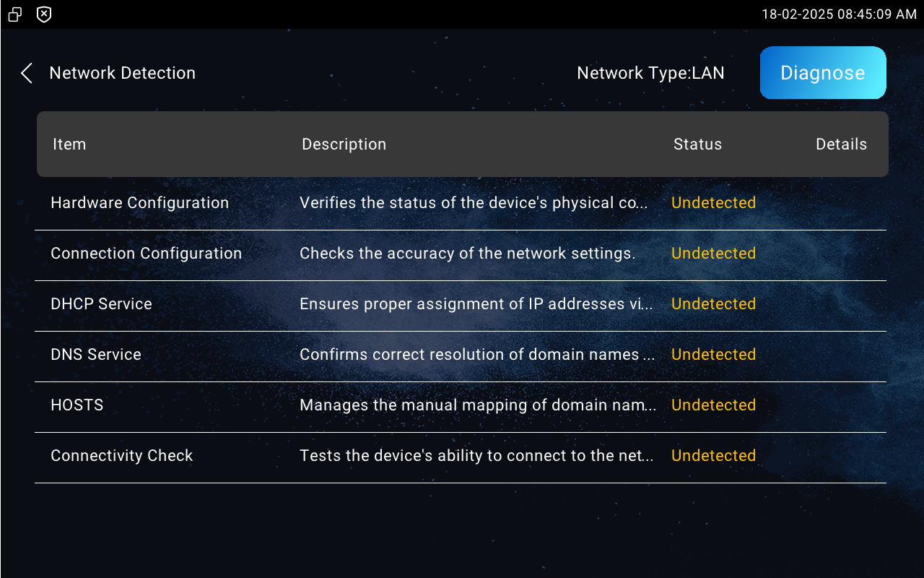The image size is (924, 578).
Task: Select the Connectivity Check item
Action: tap(122, 456)
